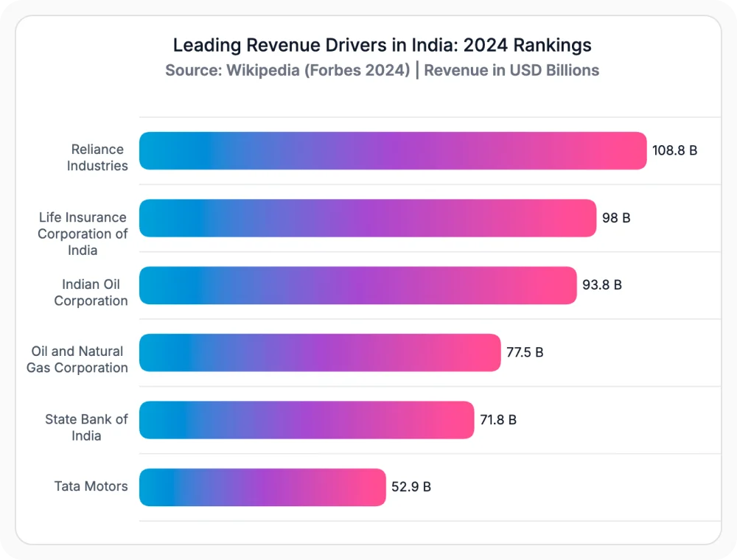The width and height of the screenshot is (737, 560).
Task: Click the 'Reliance Industries' axis label
Action: 97,158
